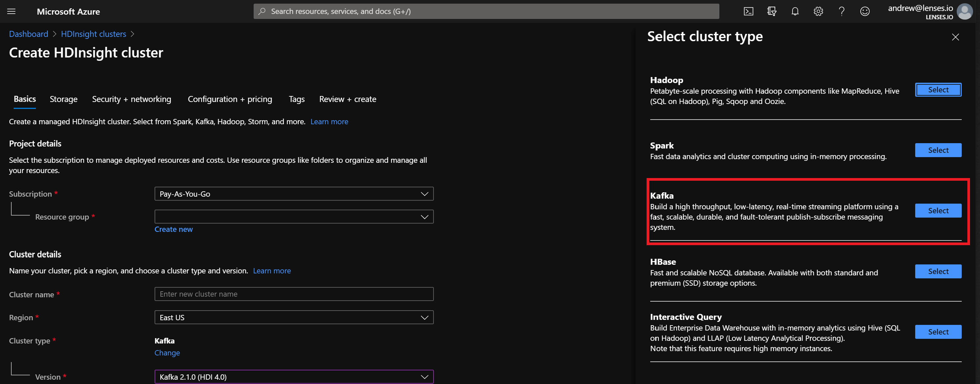Image resolution: width=980 pixels, height=384 pixels.
Task: Select the HBase cluster type
Action: pyautogui.click(x=938, y=271)
